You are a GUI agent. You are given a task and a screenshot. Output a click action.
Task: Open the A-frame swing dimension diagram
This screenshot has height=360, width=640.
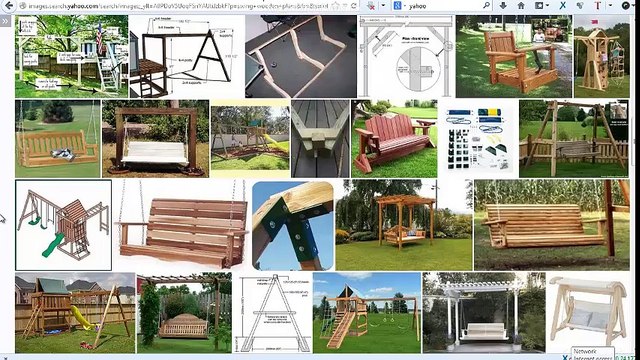coord(187,57)
